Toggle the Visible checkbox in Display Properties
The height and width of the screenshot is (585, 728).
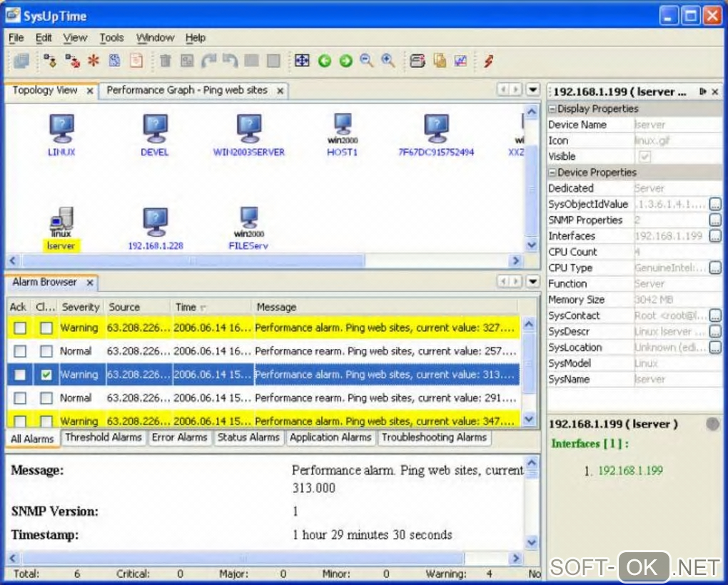tap(645, 156)
